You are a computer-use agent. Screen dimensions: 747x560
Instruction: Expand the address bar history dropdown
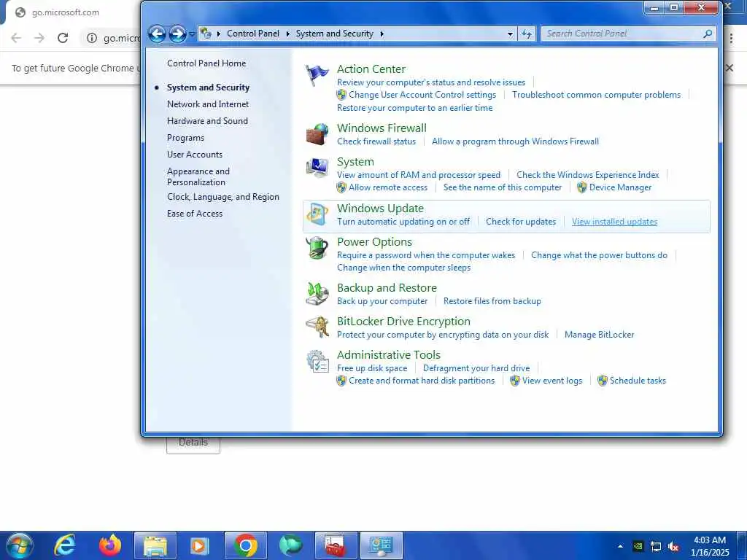tap(510, 34)
